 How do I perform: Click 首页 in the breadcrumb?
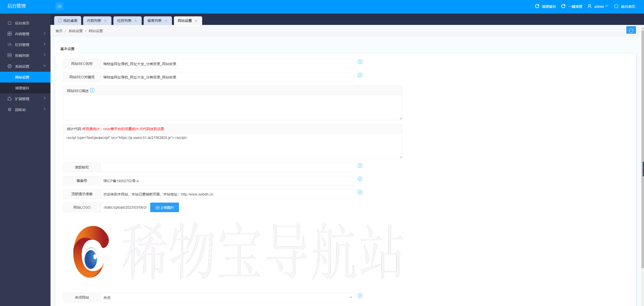(59, 31)
